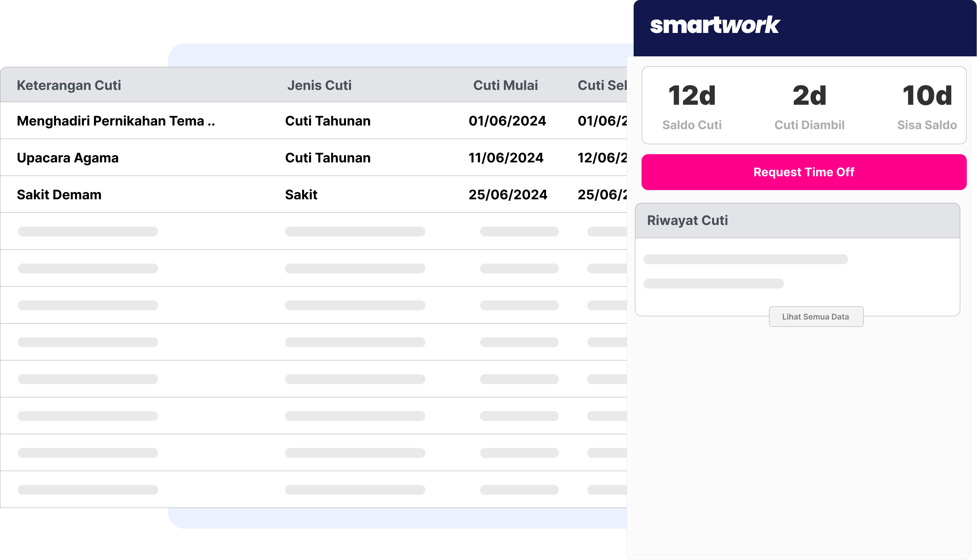Viewport: 977px width, 560px height.
Task: Click the Sakit leave type label
Action: 301,195
